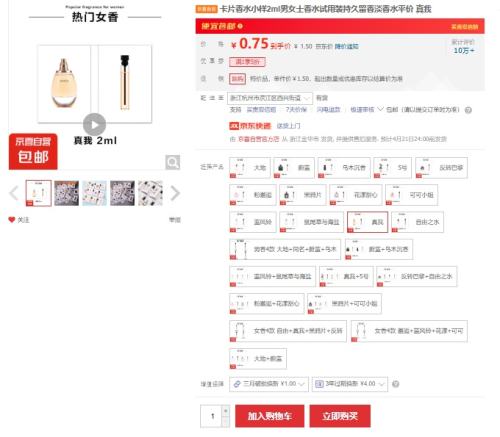The image size is (500, 437).
Task: Show previous thumbnails with left arrow
Action: tap(14, 193)
